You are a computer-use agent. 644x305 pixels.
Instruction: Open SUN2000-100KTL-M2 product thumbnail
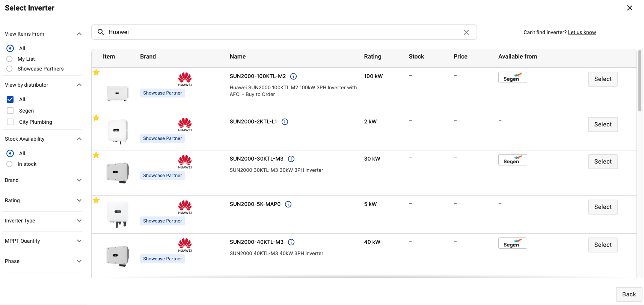(x=118, y=93)
